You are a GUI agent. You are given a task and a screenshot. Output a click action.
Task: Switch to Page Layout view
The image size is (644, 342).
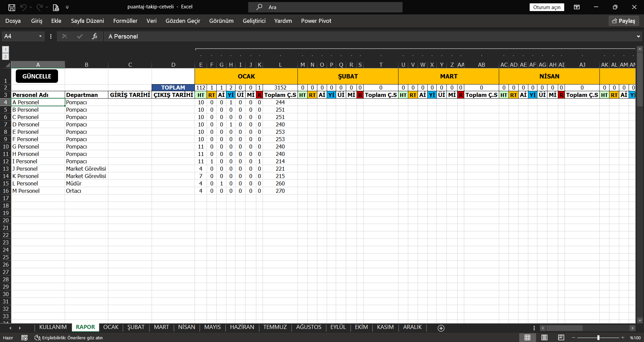pyautogui.click(x=544, y=338)
